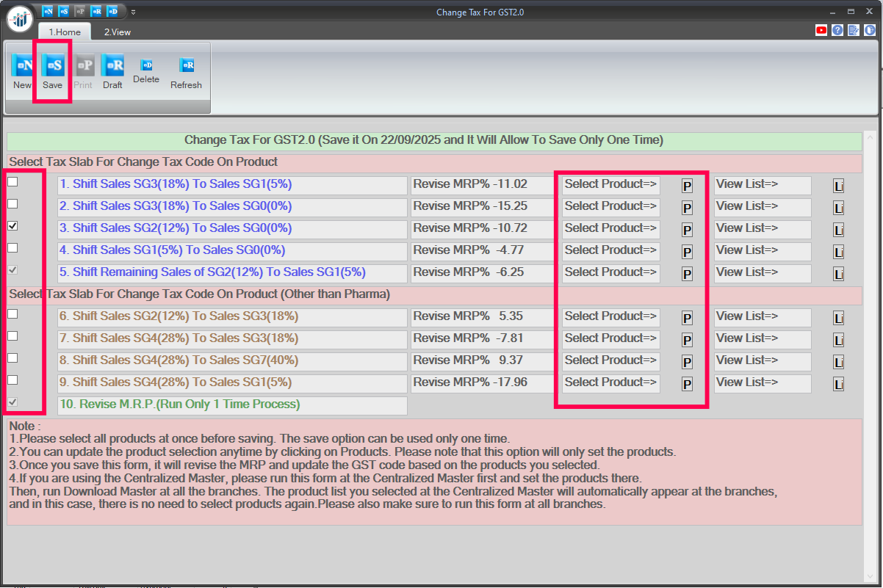The width and height of the screenshot is (883, 588).
Task: Click P button for SG3(18%) to SG0(0%) row
Action: click(687, 208)
